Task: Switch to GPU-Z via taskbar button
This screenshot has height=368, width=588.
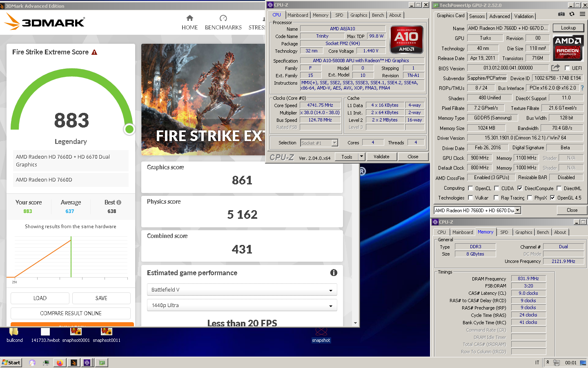Action: point(102,363)
